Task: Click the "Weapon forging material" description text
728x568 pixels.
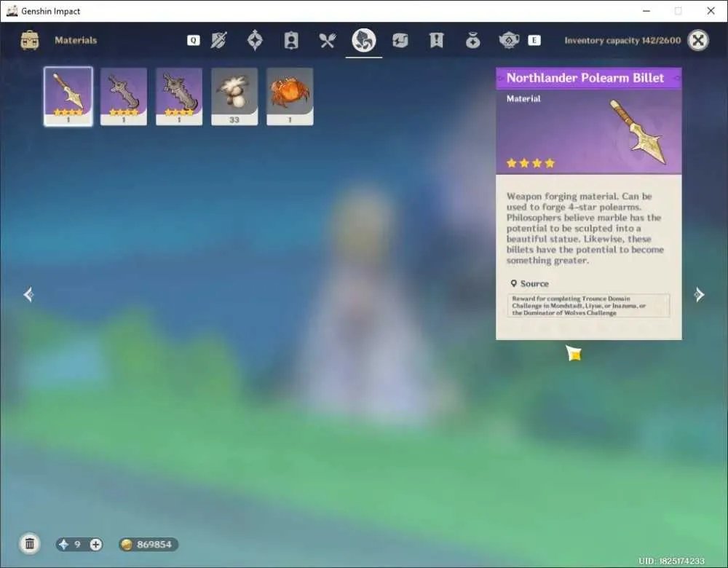Action: pyautogui.click(x=585, y=228)
